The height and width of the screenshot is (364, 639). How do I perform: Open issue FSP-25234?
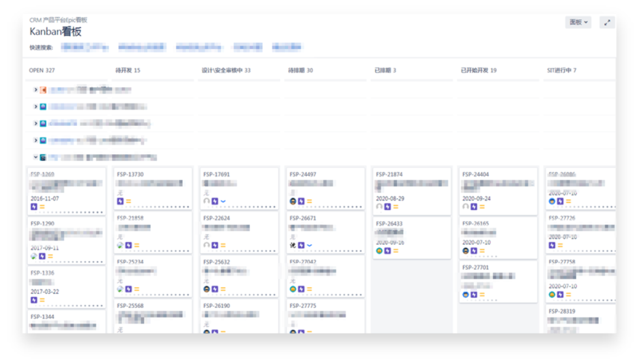pos(130,262)
